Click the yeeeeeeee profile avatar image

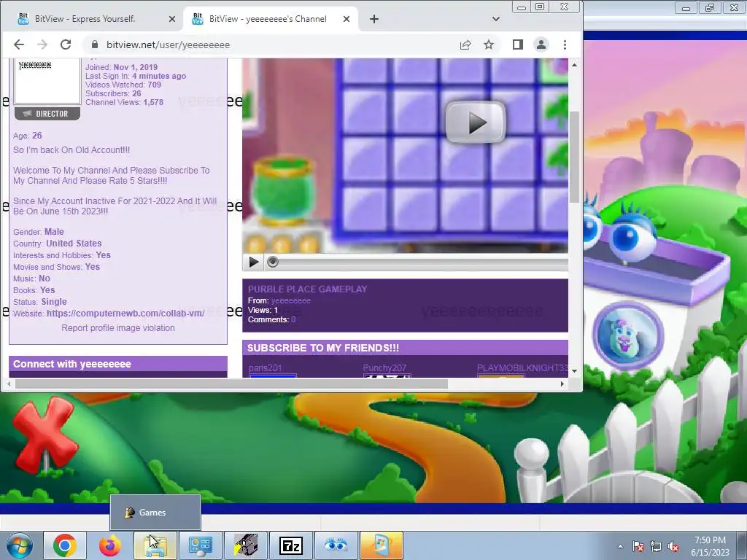pos(47,81)
